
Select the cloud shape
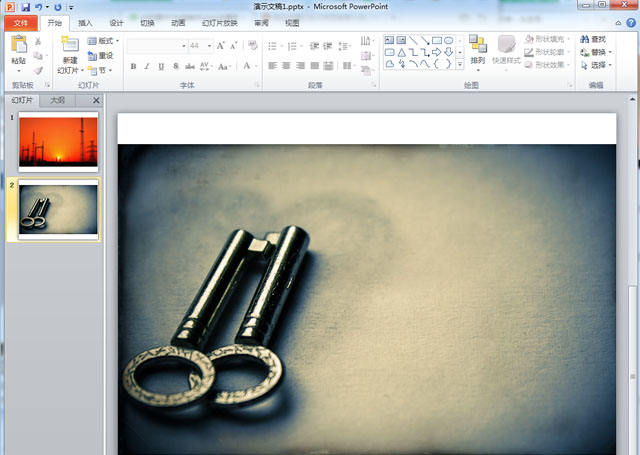click(389, 64)
